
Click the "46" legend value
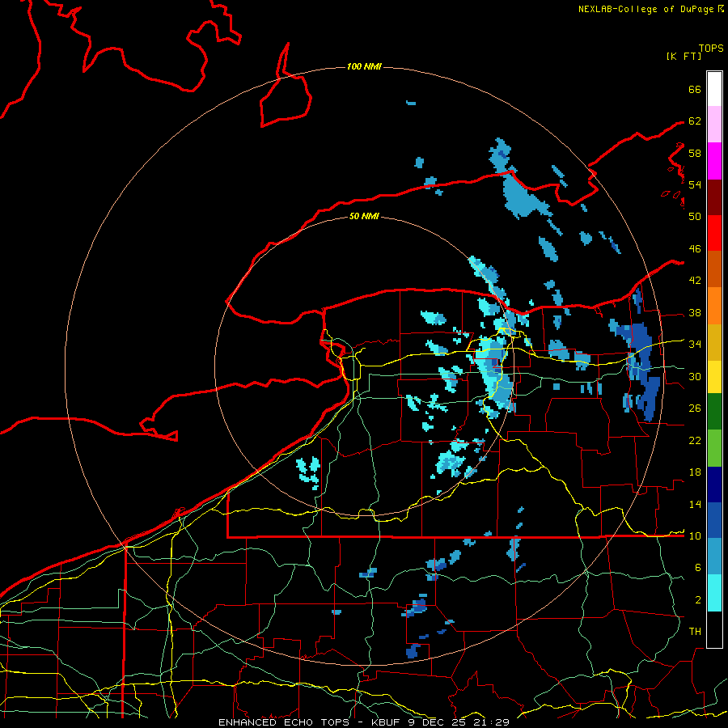tap(695, 249)
